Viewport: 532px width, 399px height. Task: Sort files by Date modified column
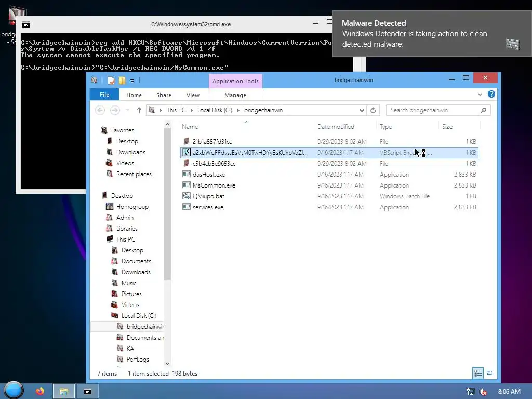(336, 127)
